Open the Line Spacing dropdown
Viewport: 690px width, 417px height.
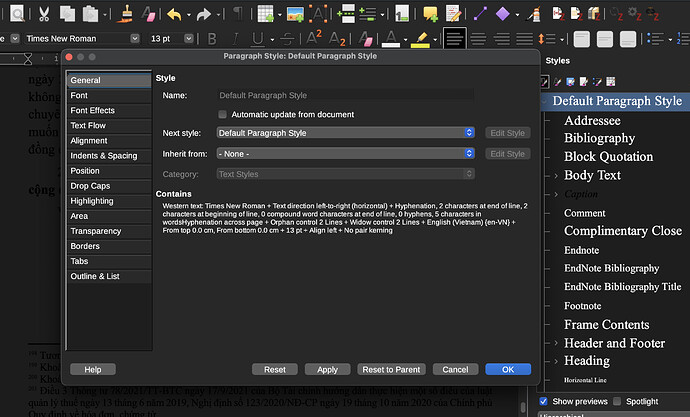click(x=562, y=40)
